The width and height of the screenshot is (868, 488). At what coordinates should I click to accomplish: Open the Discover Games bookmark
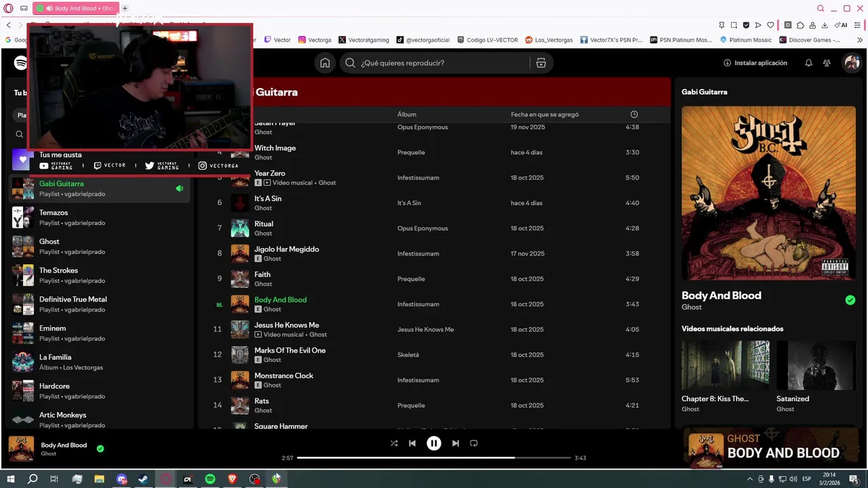point(809,40)
